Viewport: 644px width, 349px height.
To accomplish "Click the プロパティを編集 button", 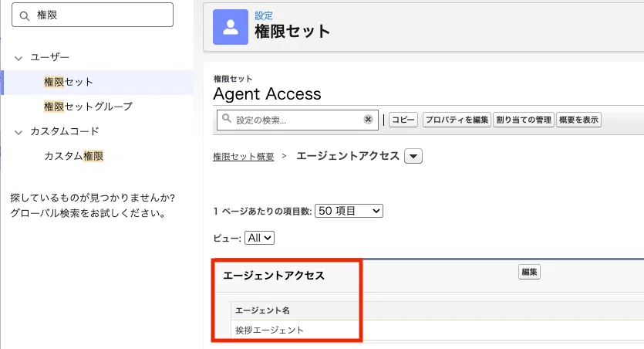I will pyautogui.click(x=457, y=120).
